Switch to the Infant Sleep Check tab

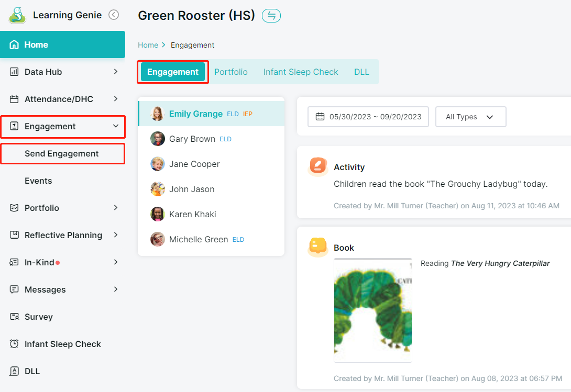click(301, 72)
